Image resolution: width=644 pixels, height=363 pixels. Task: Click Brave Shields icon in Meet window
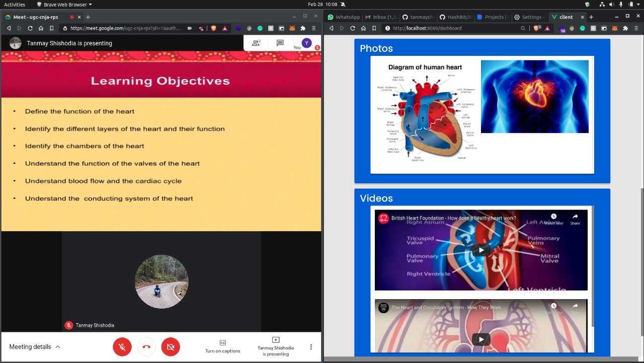[214, 28]
